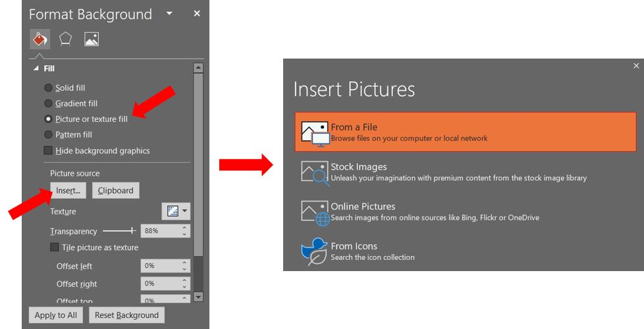Decrease Offset left with down spinner
The height and width of the screenshot is (329, 644).
point(184,269)
